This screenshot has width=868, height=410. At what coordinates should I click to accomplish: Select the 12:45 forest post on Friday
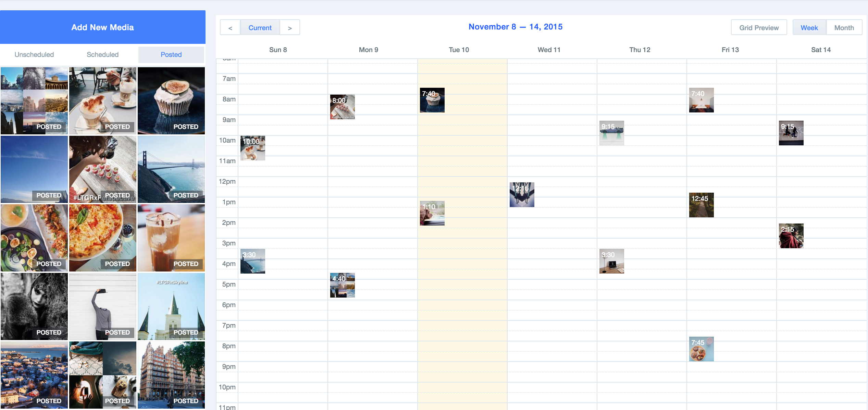(x=701, y=205)
